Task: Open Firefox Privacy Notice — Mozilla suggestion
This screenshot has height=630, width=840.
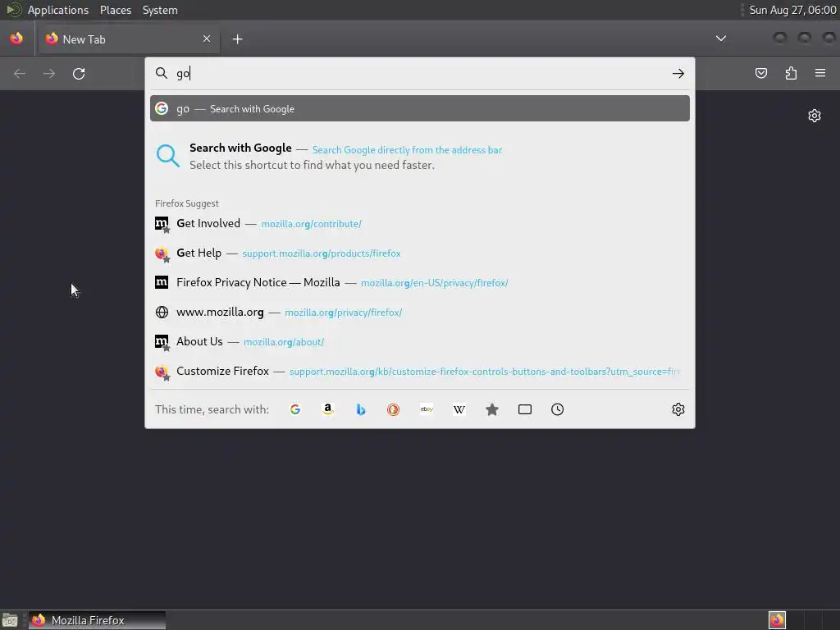Action: pyautogui.click(x=420, y=282)
